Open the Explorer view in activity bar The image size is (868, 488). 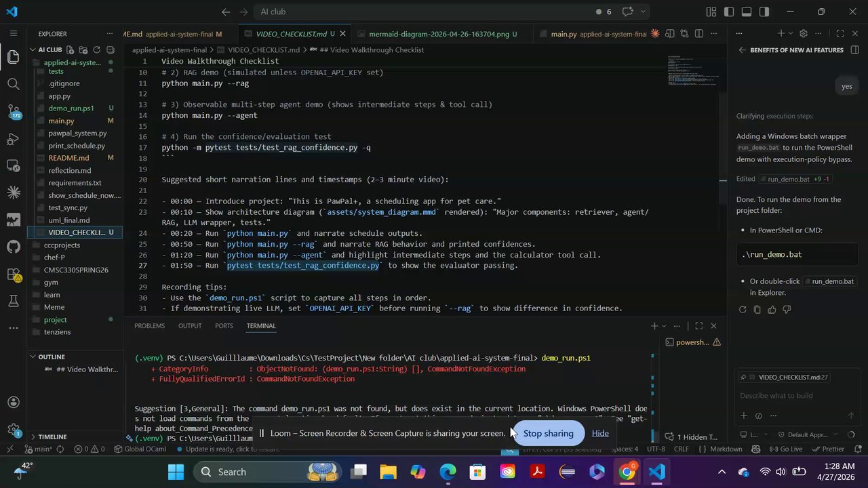13,57
